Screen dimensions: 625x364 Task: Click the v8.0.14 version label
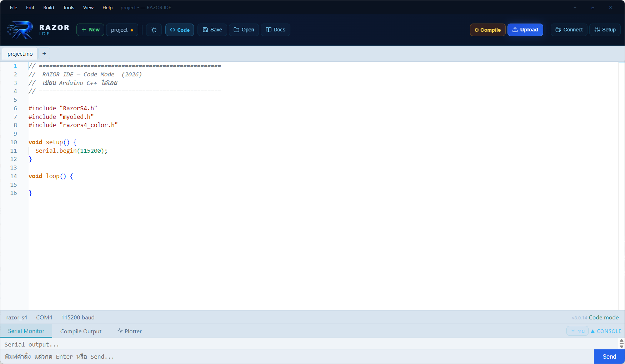point(579,318)
